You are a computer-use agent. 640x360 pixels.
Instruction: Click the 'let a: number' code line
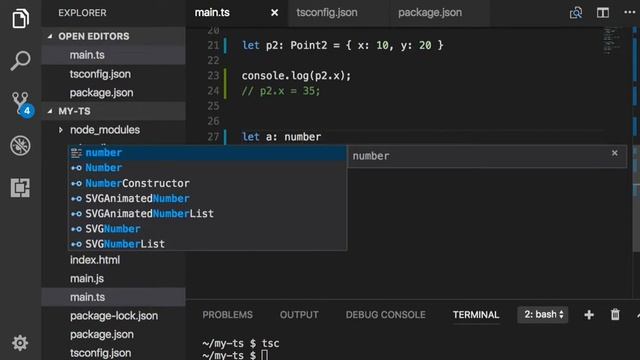[281, 137]
